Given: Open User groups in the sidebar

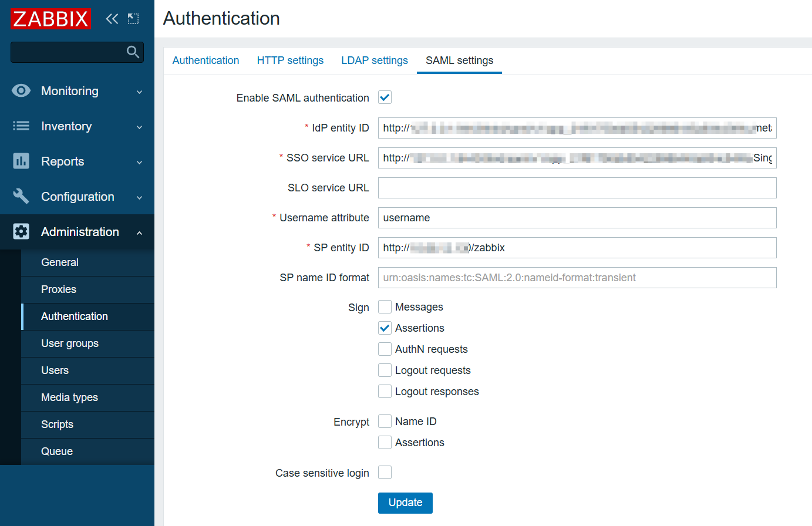Looking at the screenshot, I should pos(70,343).
